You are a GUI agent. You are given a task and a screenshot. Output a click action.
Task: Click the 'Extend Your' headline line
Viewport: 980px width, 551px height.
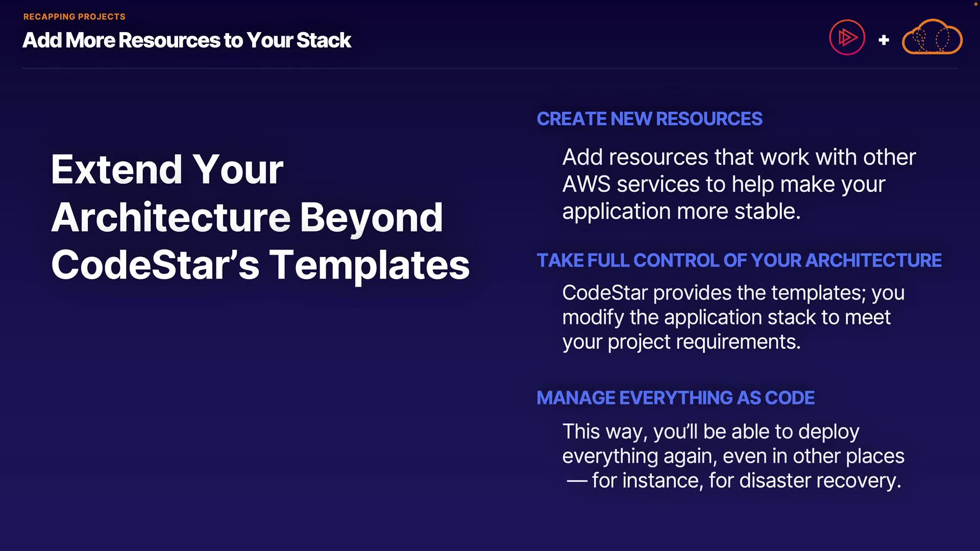coord(167,169)
